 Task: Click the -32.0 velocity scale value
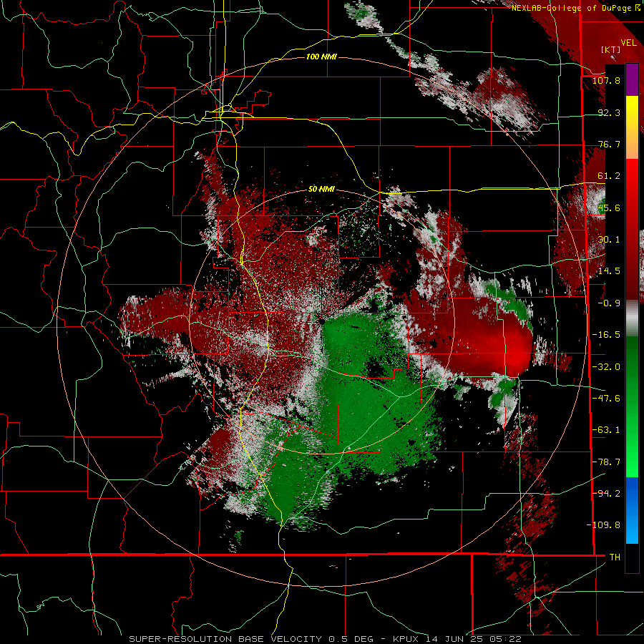pyautogui.click(x=606, y=367)
